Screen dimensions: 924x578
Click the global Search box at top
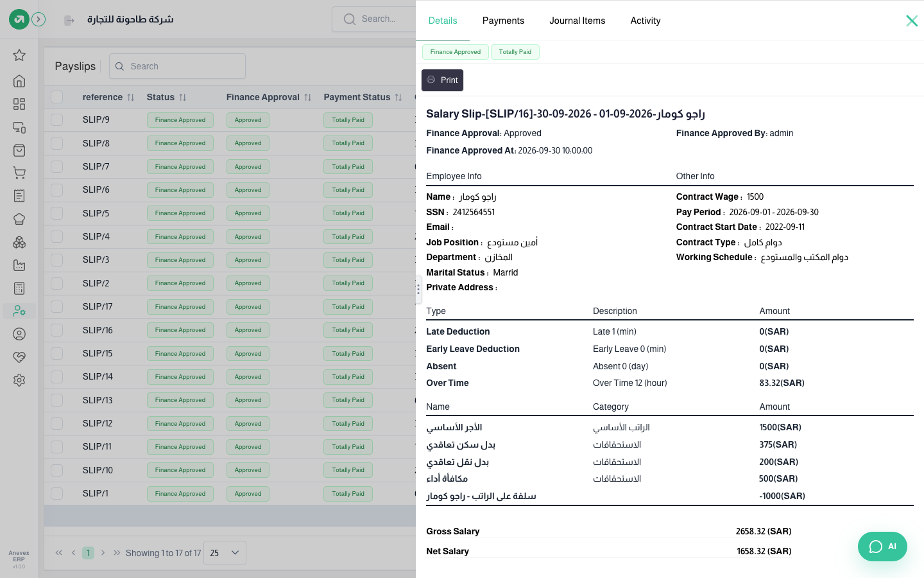374,19
